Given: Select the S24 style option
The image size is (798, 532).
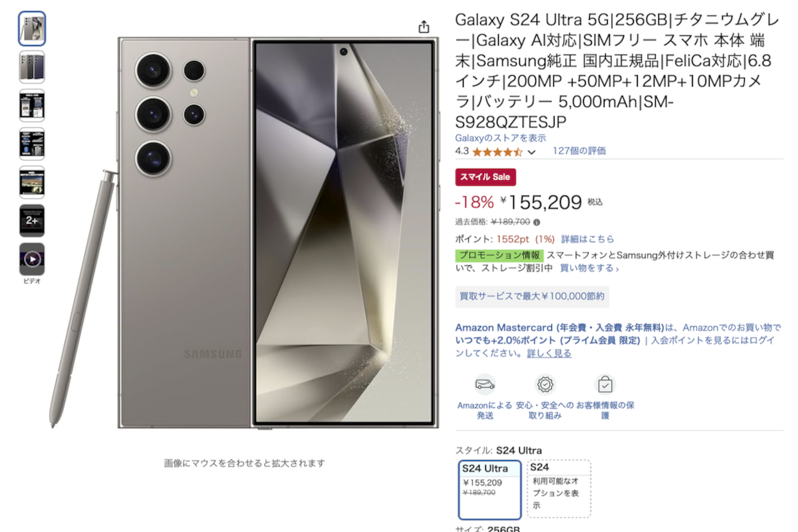Looking at the screenshot, I should tap(559, 489).
